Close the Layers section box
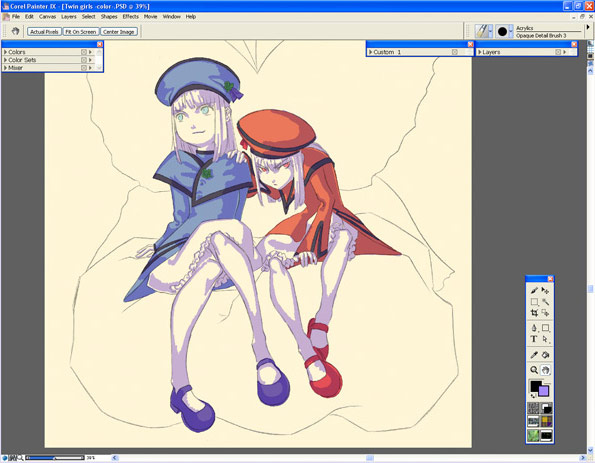Screen dimensions: 595x463 pos(558,52)
